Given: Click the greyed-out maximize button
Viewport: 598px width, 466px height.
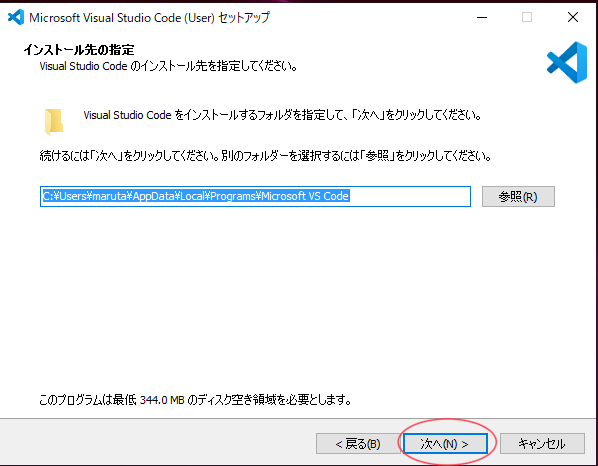Looking at the screenshot, I should [527, 17].
